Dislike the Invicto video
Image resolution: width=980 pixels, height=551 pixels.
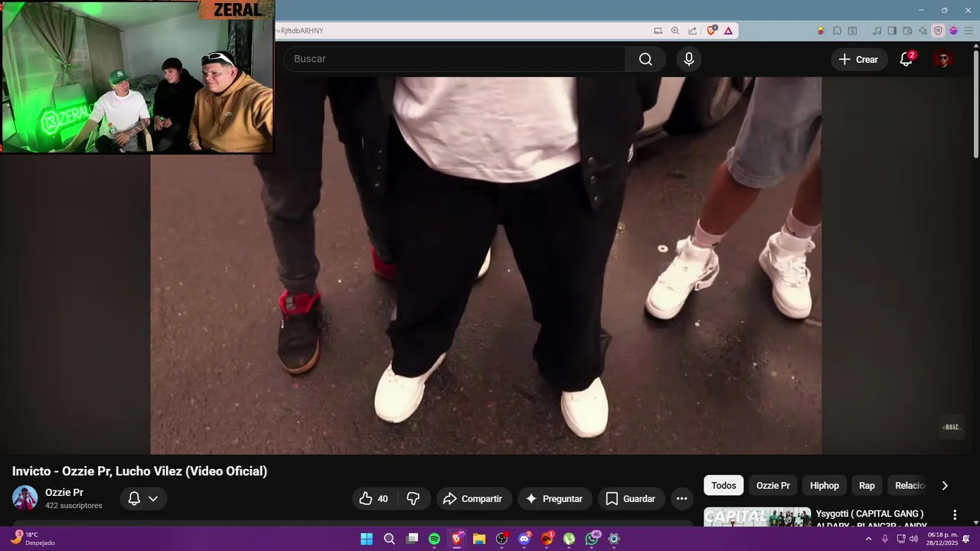pyautogui.click(x=413, y=499)
